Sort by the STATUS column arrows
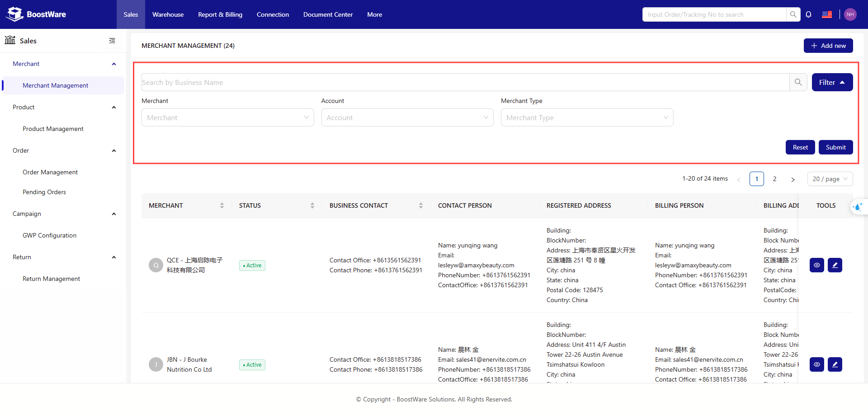Screen dimensions: 868x415 coord(312,205)
